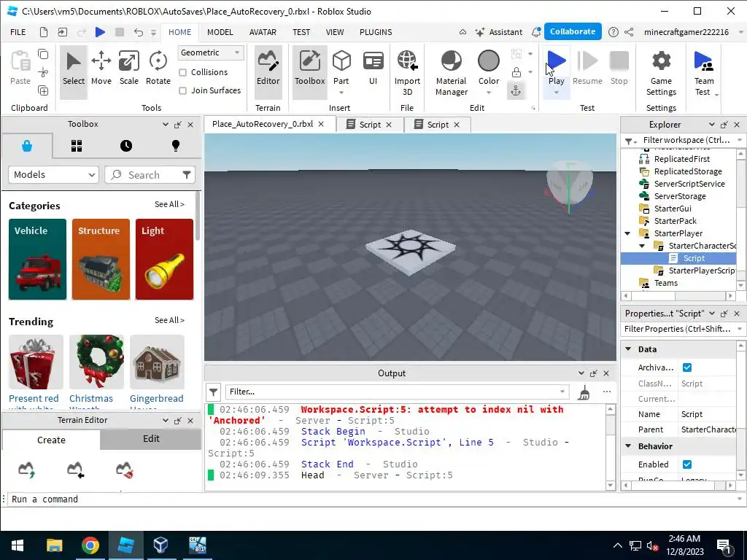
Task: Open Toolbox Inventory grid tab
Action: [77, 146]
